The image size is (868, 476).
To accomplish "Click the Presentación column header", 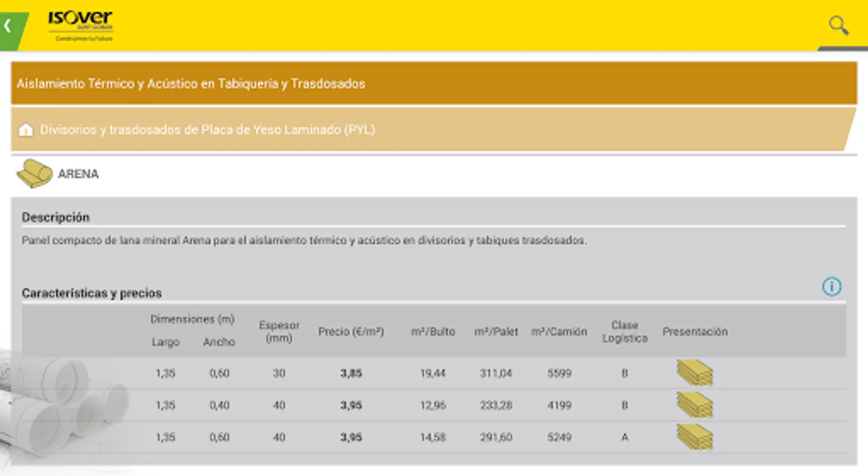I will tap(695, 332).
